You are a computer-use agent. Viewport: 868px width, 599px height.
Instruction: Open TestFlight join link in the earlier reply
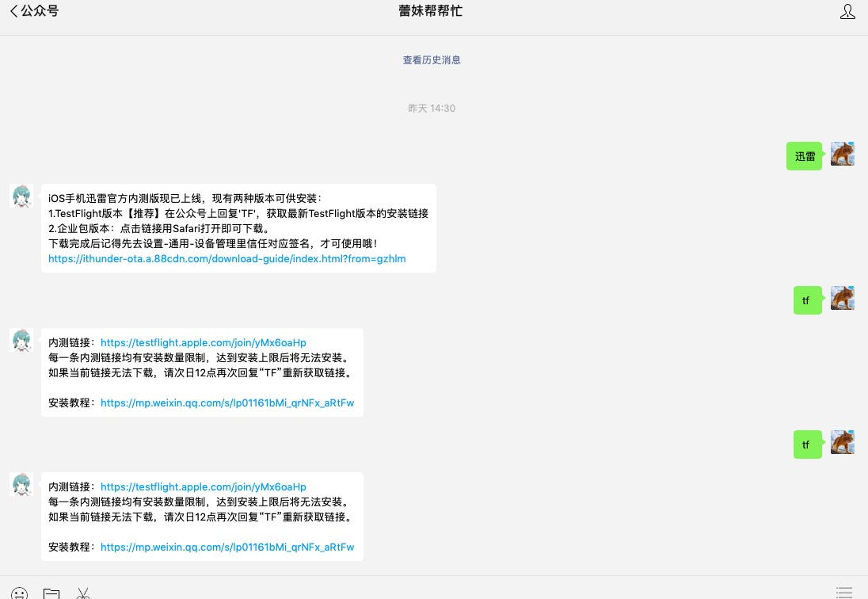coord(204,343)
